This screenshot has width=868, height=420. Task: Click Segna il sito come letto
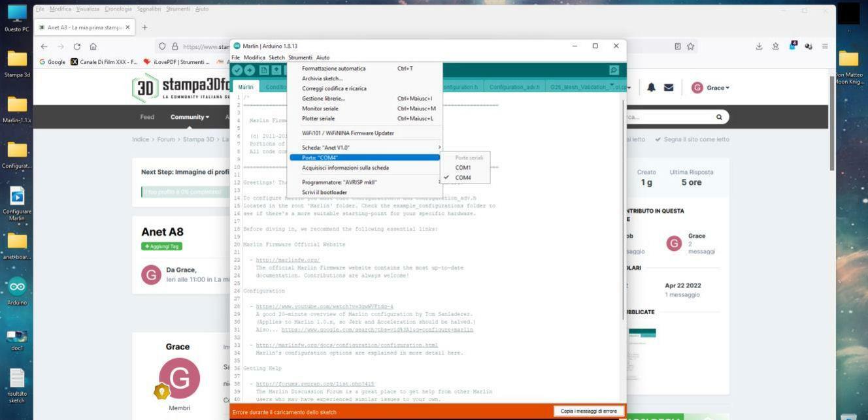pos(692,139)
